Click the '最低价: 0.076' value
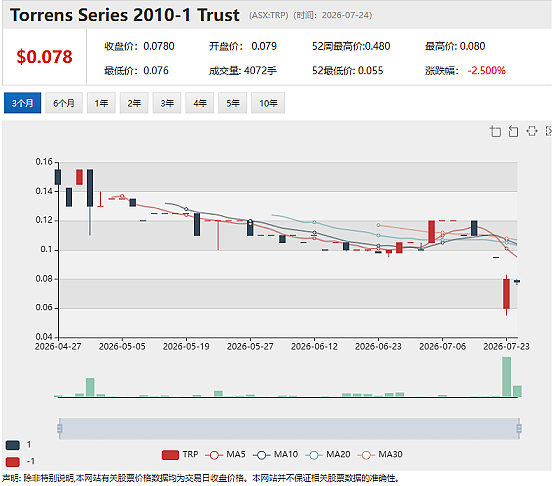 136,71
